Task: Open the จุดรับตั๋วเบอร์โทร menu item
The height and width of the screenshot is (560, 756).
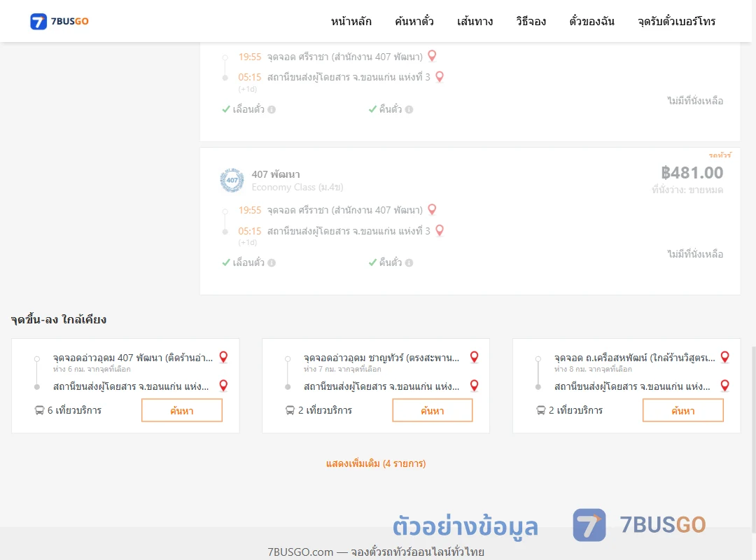Action: [x=676, y=21]
